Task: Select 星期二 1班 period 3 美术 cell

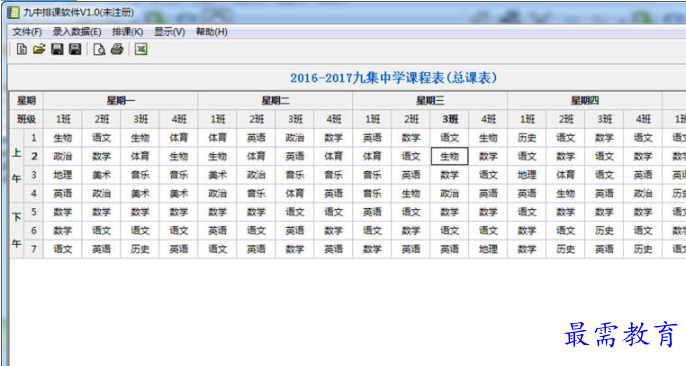Action: click(x=217, y=175)
